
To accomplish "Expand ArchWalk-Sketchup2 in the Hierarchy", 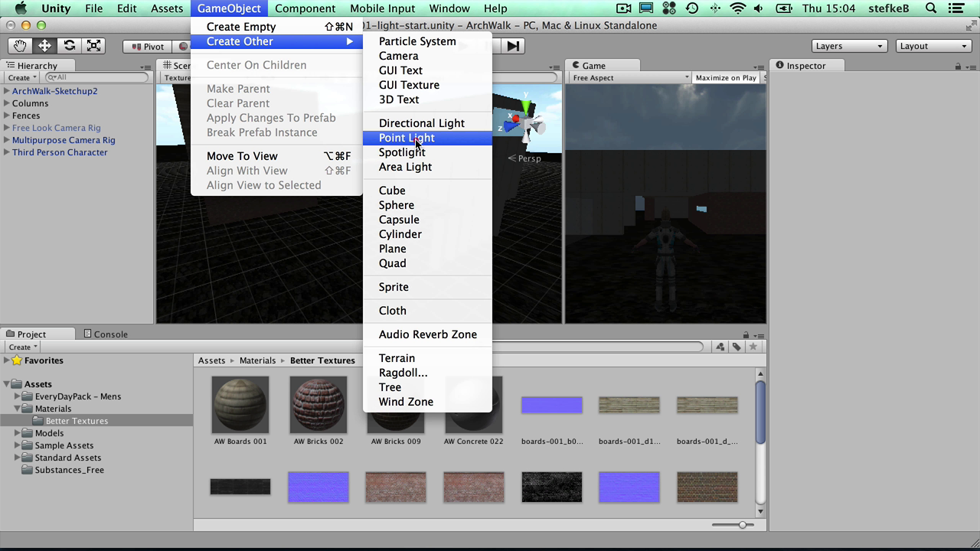I will click(x=7, y=91).
